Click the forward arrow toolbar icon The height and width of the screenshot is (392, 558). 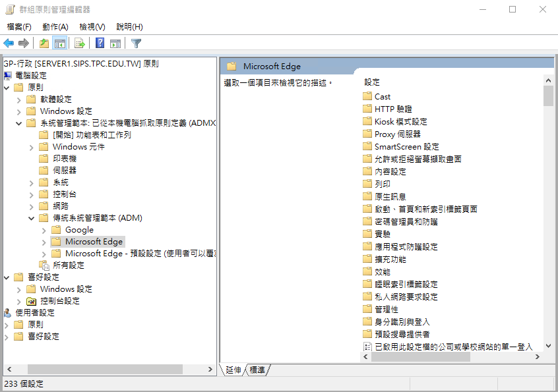click(x=24, y=43)
